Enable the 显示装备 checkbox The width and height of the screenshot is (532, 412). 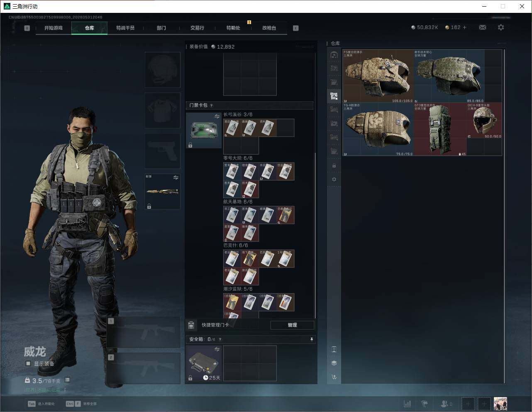[x=28, y=363]
